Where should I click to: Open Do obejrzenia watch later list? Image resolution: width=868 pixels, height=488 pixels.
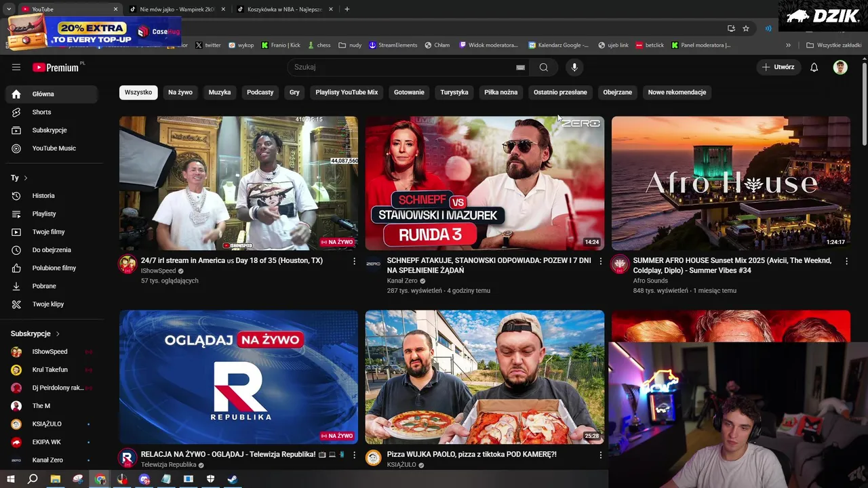pos(52,250)
